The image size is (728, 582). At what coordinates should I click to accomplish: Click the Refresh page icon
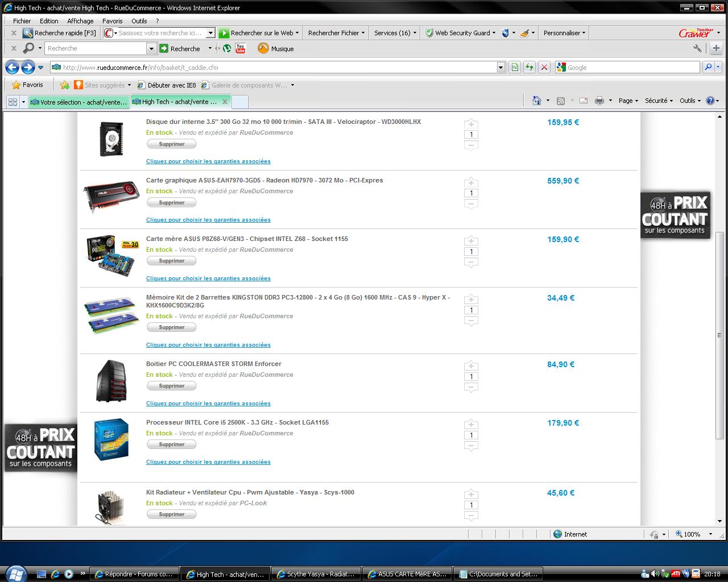coord(530,68)
